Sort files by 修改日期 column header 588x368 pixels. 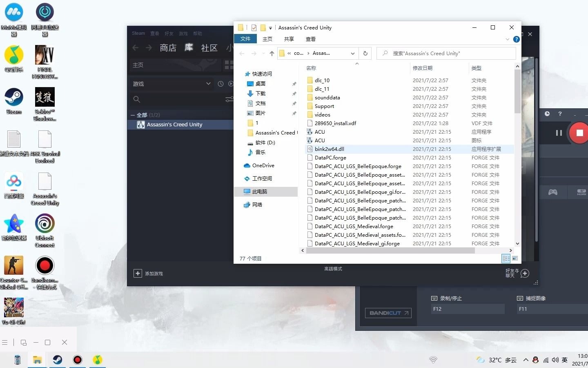coord(423,68)
